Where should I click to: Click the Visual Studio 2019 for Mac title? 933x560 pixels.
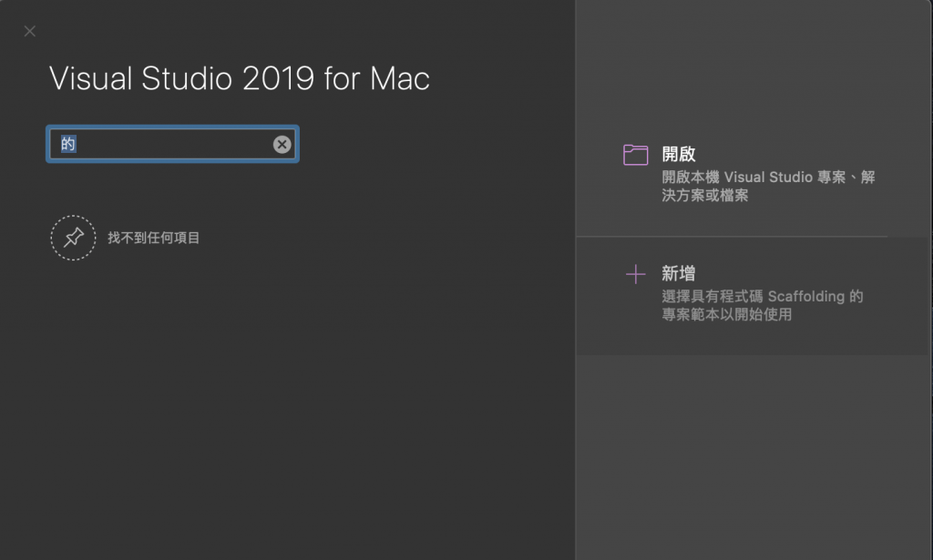239,79
